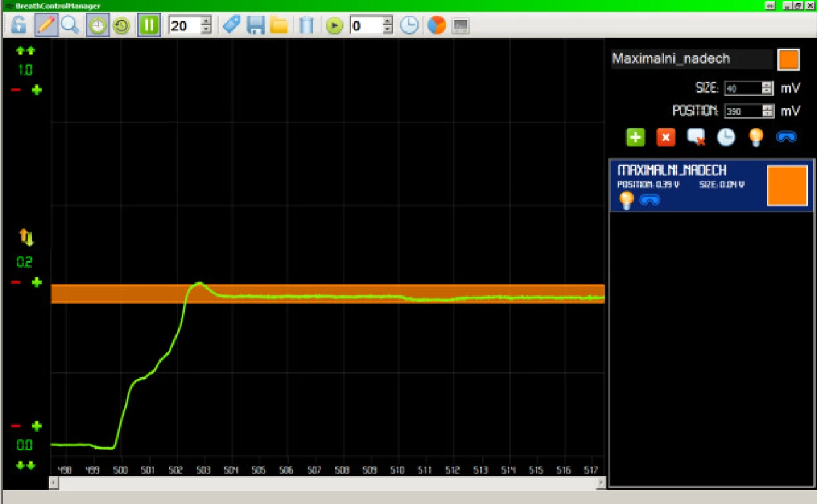Click the 1.0 scale value label
Screen dimensions: 817x504
(25, 70)
